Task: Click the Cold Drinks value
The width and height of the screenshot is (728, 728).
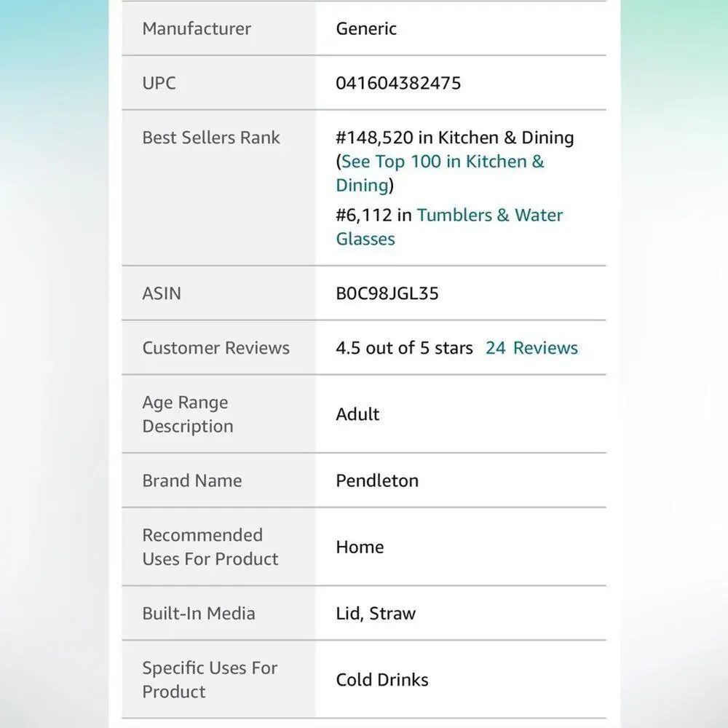Action: pos(382,680)
